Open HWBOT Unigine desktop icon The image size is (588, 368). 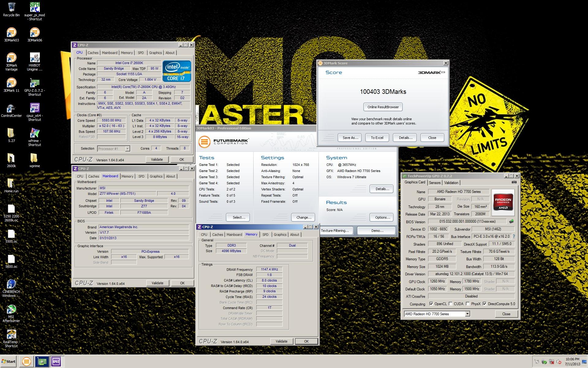35,62
